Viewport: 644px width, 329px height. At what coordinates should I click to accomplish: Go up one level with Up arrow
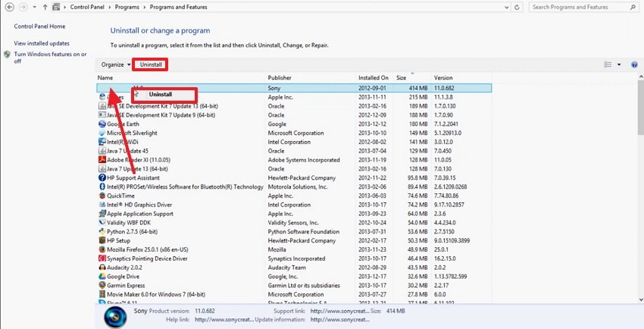click(45, 7)
